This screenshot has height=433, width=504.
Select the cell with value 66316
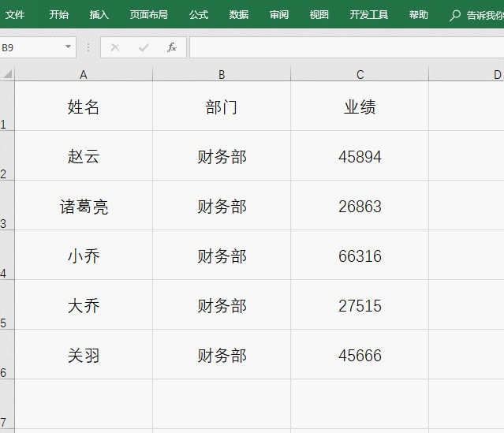click(x=360, y=255)
